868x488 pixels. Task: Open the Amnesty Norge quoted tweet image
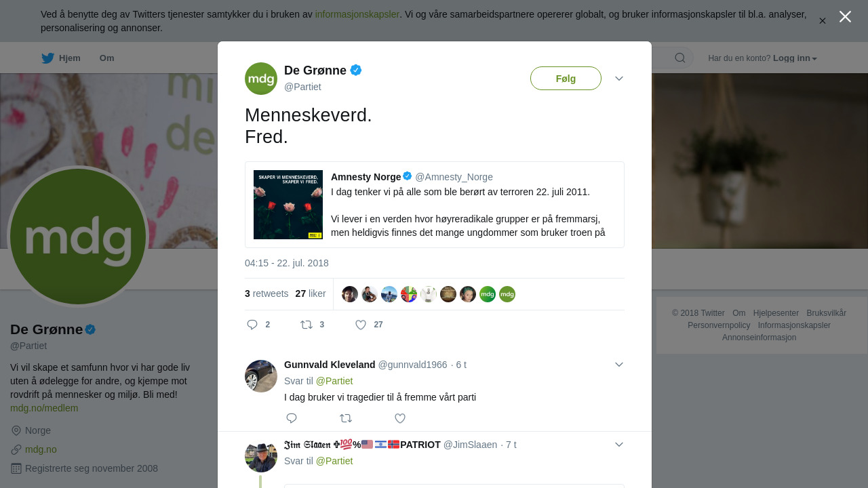(x=288, y=205)
